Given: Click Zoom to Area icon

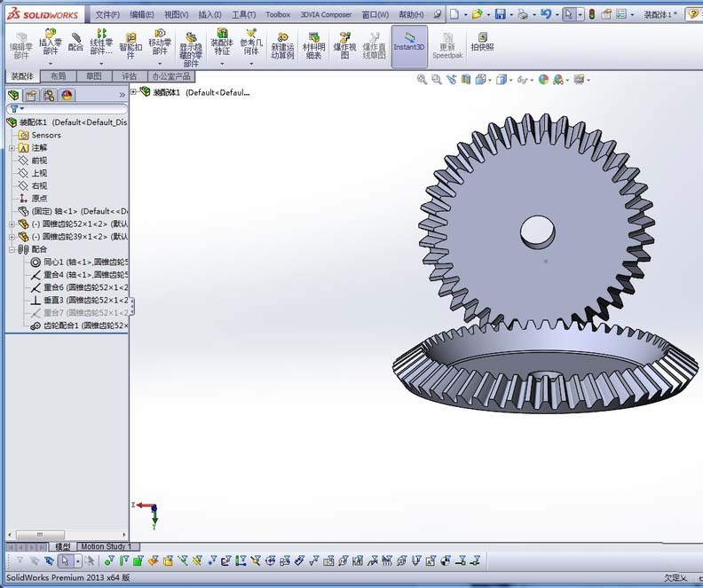Looking at the screenshot, I should coord(436,80).
